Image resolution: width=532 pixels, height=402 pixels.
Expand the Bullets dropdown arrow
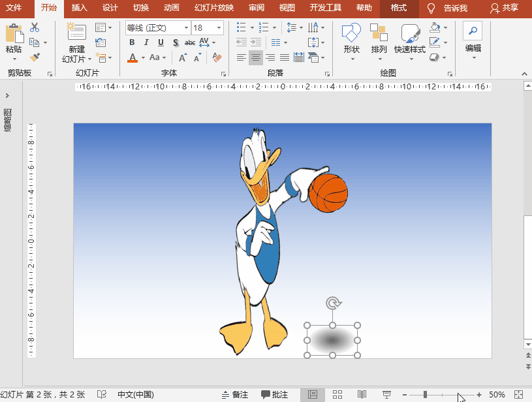(x=252, y=28)
